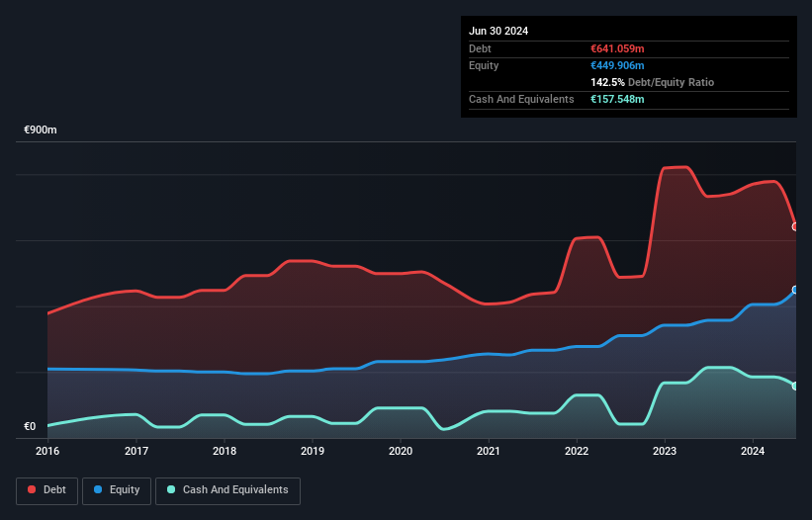Toggle the Debt series legend button
This screenshot has width=812, height=520.
(x=47, y=490)
